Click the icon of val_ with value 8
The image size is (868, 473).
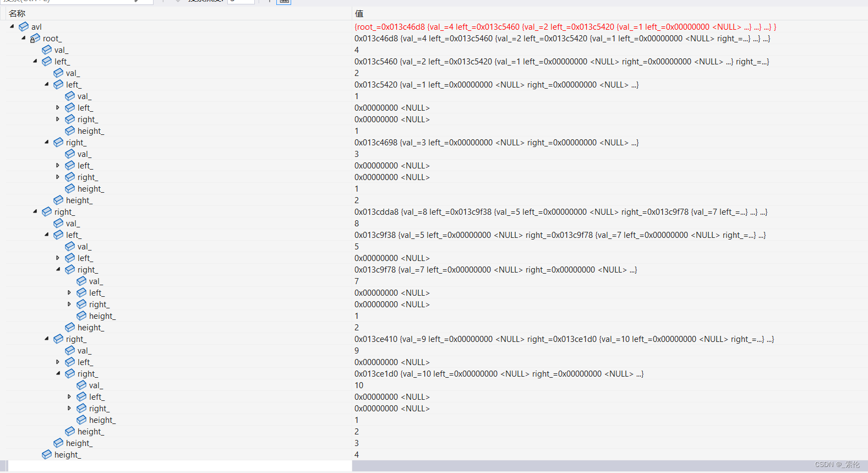(58, 223)
